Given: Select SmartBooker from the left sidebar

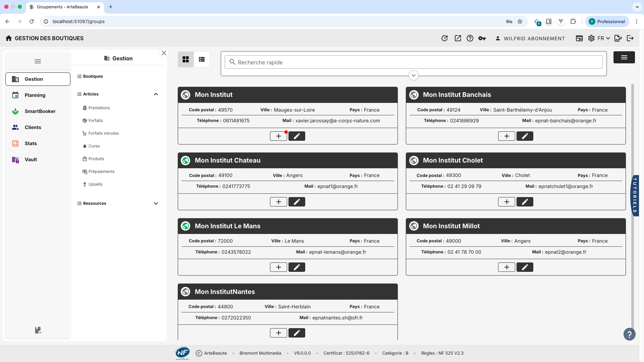Looking at the screenshot, I should coord(40,111).
